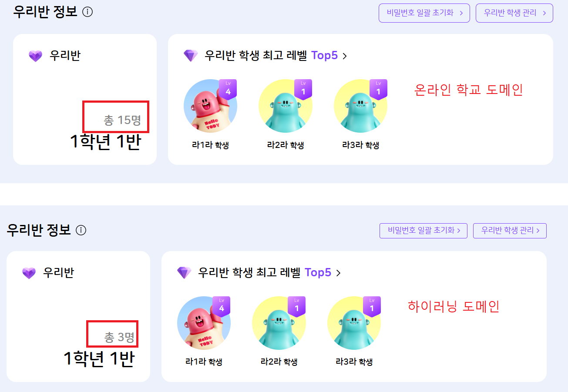
Task: Select 라1라 학생 avatar in 온라인 학교 section
Action: [x=210, y=106]
